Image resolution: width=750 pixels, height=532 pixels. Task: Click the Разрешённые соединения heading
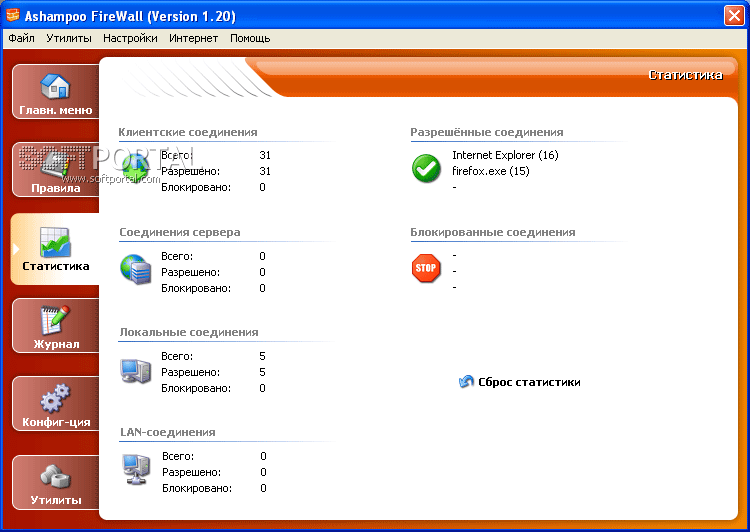point(487,132)
